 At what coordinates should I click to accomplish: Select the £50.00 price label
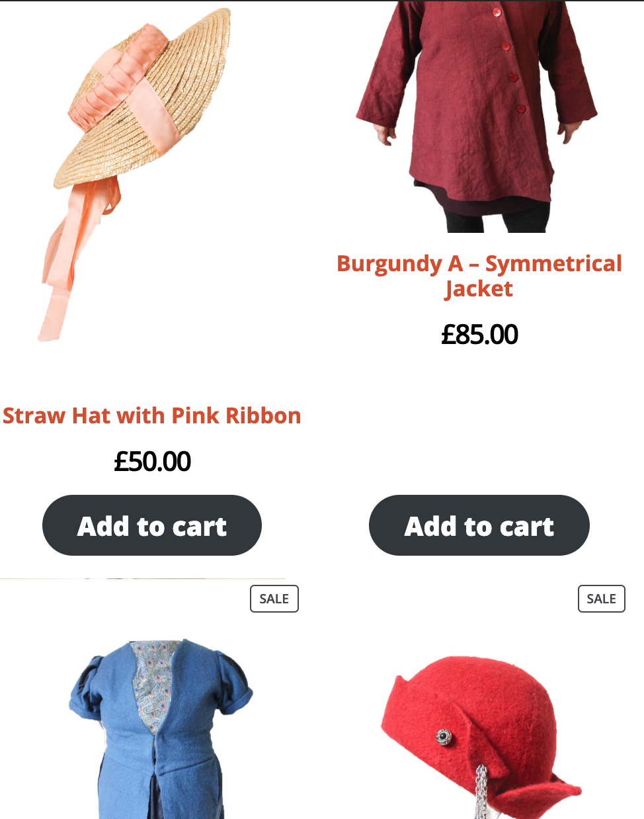coord(152,461)
